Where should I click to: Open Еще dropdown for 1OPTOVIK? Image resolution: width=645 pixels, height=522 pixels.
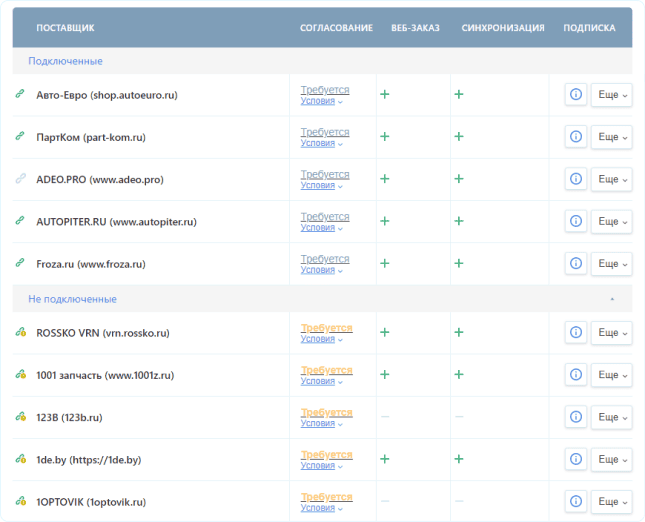coord(611,501)
